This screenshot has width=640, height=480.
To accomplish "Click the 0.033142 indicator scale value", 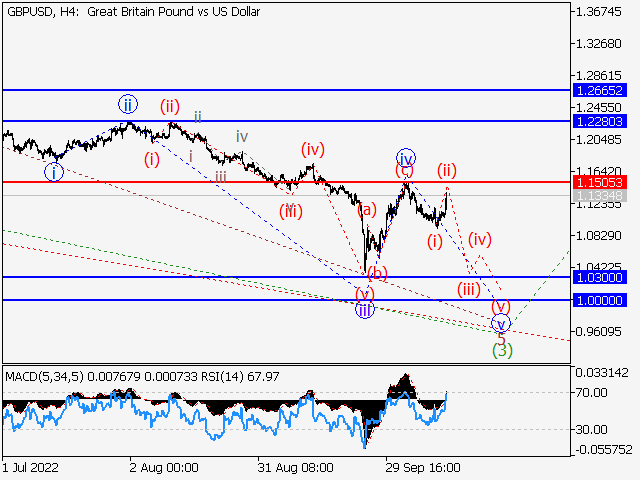I will [602, 372].
